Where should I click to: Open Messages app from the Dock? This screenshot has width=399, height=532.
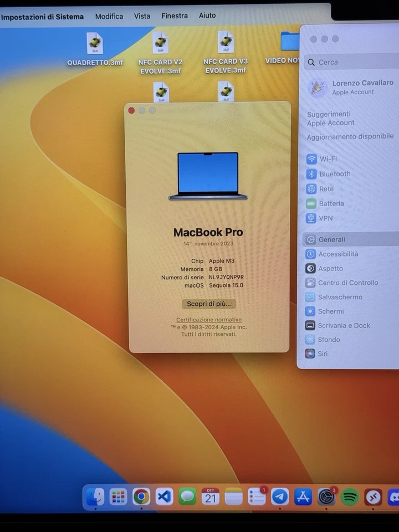coord(187,497)
